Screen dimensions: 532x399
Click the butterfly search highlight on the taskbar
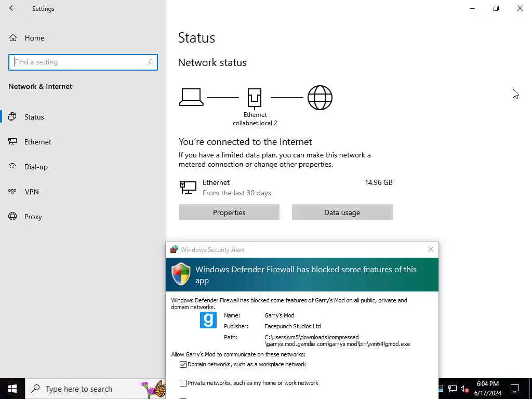pos(153,389)
